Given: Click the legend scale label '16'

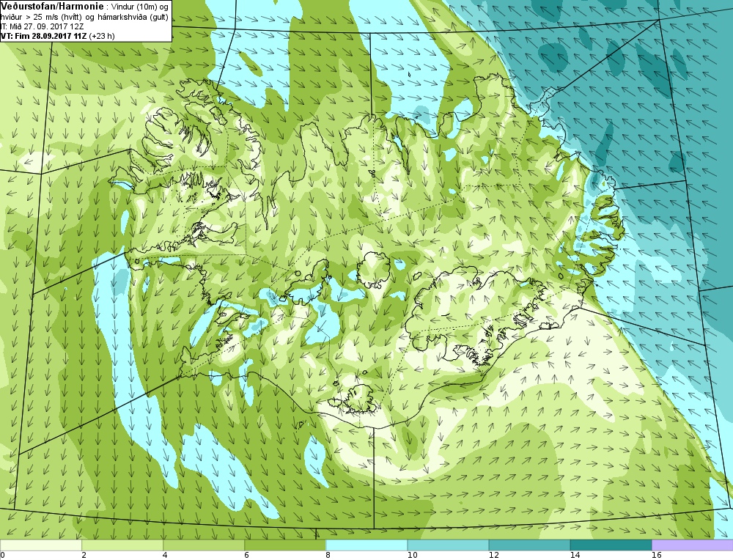Looking at the screenshot, I should click(x=656, y=556).
